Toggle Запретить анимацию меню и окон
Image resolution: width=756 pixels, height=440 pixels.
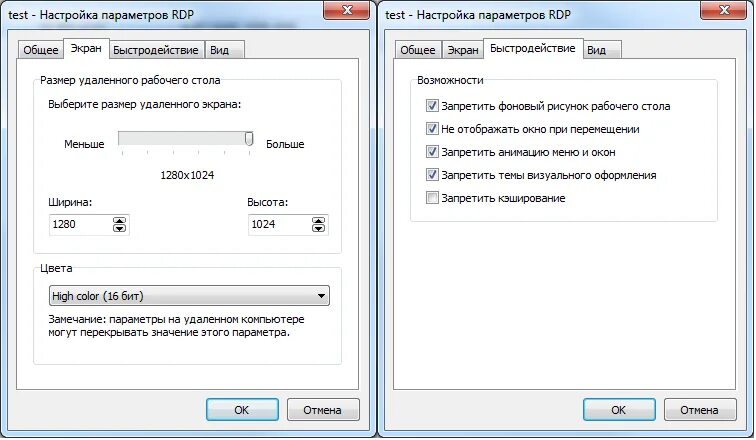[432, 152]
